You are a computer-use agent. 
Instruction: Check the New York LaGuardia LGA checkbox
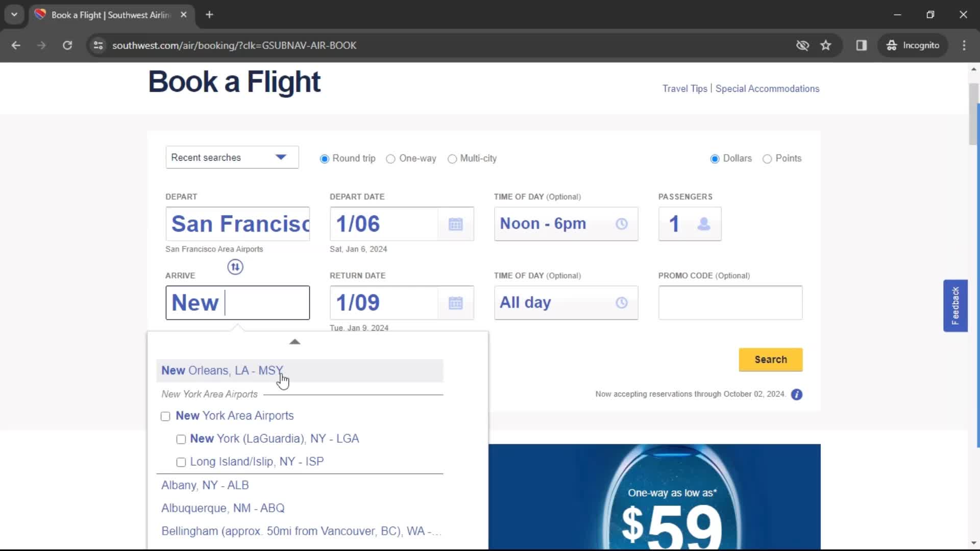point(180,439)
